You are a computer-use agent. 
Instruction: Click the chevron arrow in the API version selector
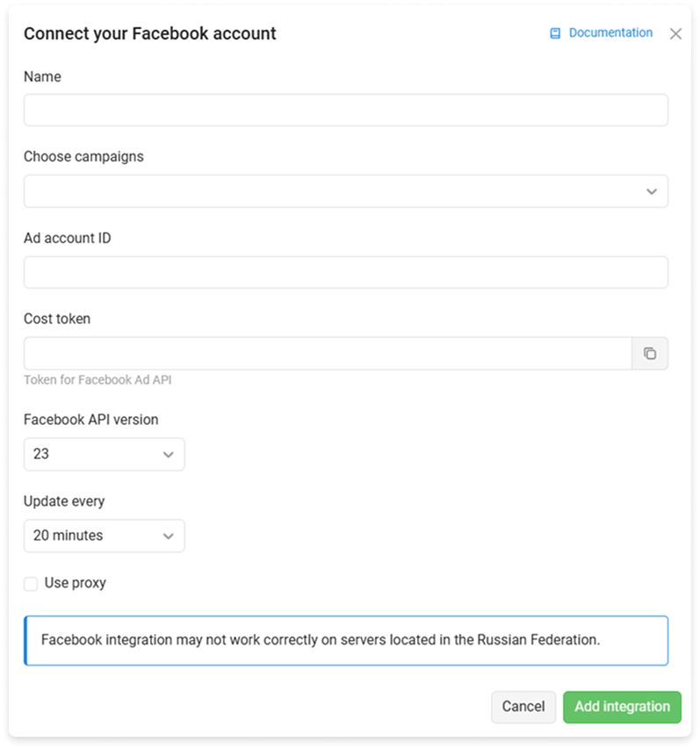point(169,455)
